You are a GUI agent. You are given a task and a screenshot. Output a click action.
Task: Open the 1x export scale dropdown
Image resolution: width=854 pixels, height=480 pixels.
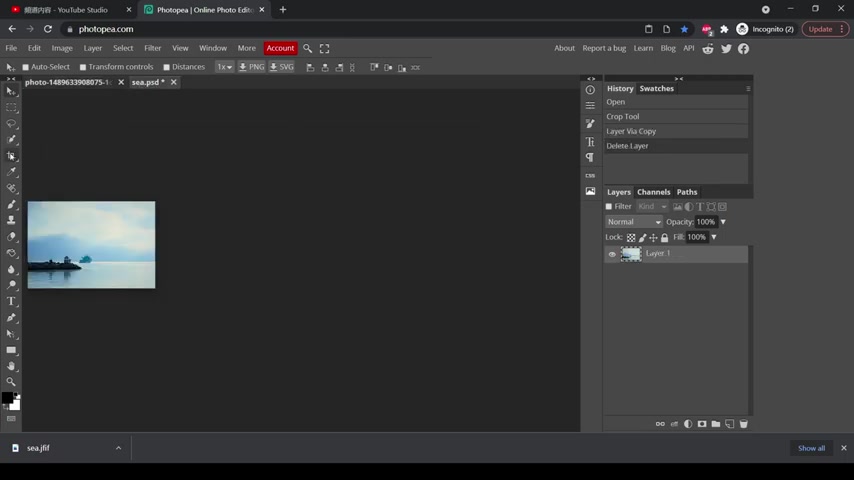[224, 67]
